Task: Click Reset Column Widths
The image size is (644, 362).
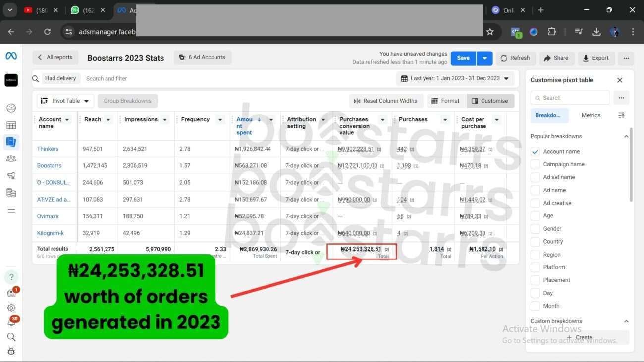Action: (x=386, y=101)
